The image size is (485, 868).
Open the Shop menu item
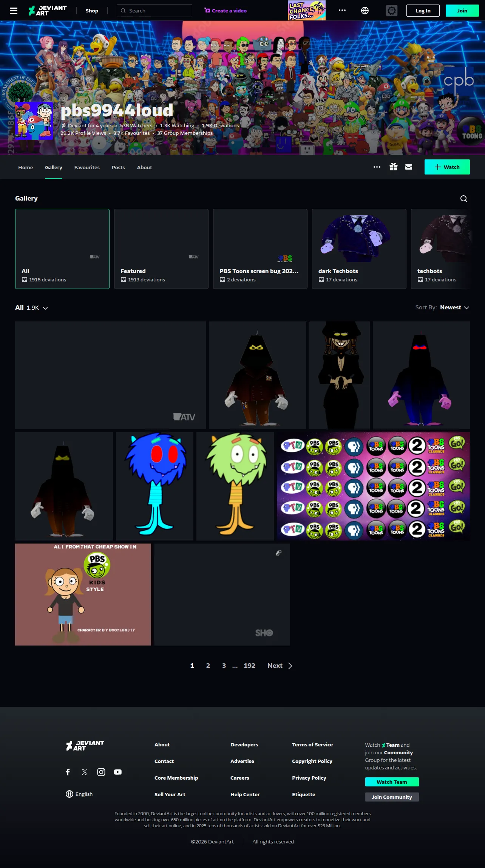(92, 11)
